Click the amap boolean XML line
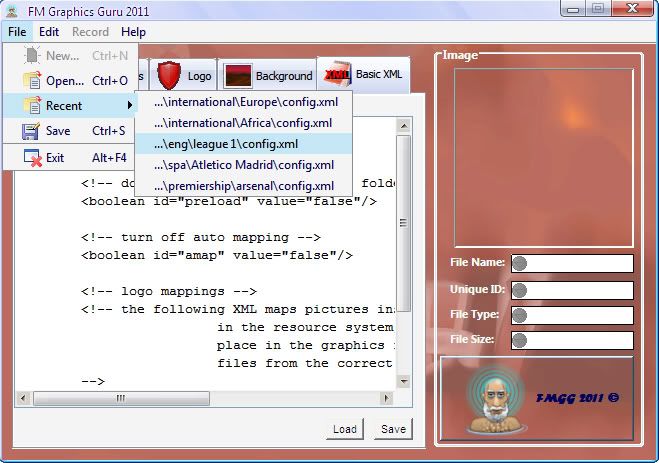The image size is (659, 463). click(217, 255)
